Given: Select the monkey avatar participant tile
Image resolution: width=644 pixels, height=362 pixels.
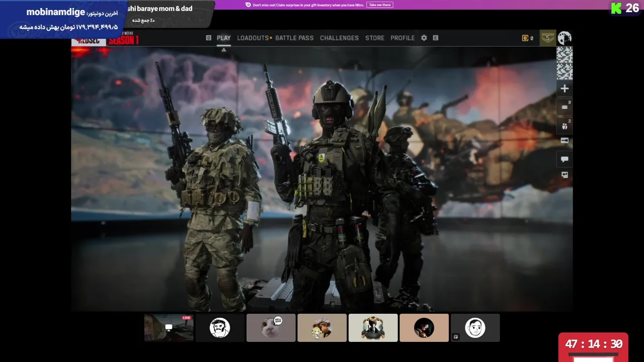Looking at the screenshot, I should [322, 328].
